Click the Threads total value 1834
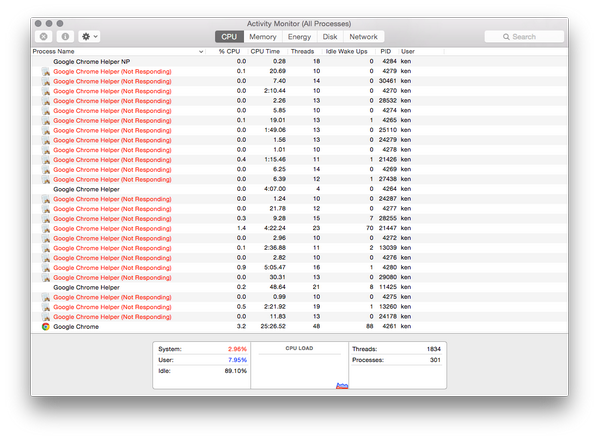 [x=434, y=349]
